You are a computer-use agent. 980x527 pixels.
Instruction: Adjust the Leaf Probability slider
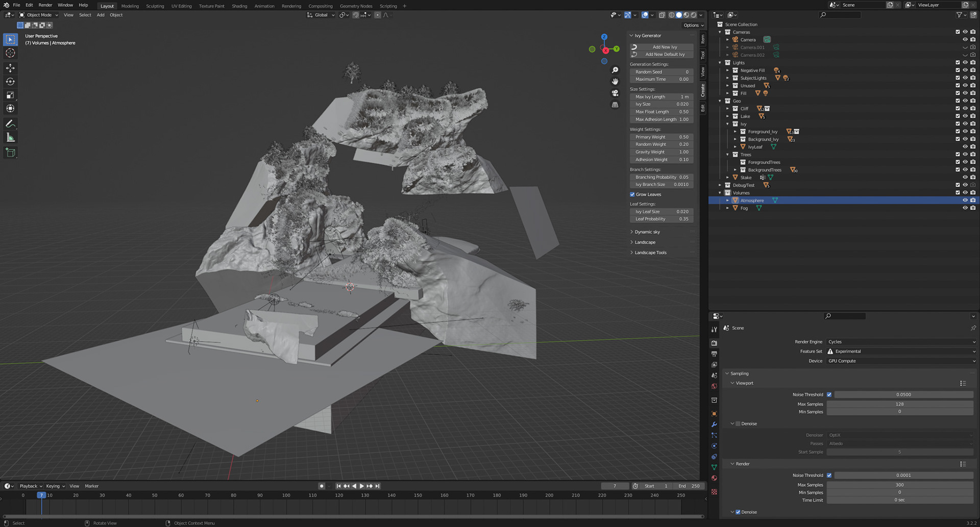[x=661, y=219]
